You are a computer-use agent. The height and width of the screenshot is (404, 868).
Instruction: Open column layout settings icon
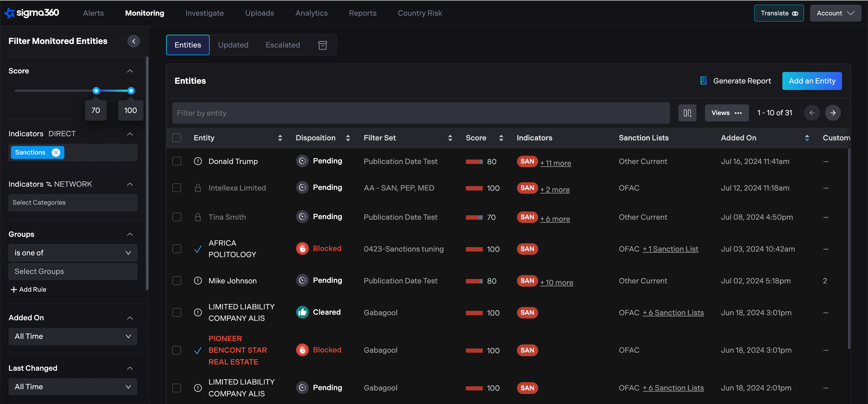[687, 113]
